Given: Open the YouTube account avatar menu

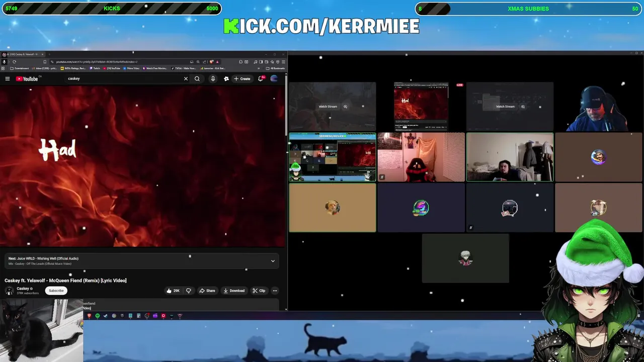Looking at the screenshot, I should (x=274, y=78).
